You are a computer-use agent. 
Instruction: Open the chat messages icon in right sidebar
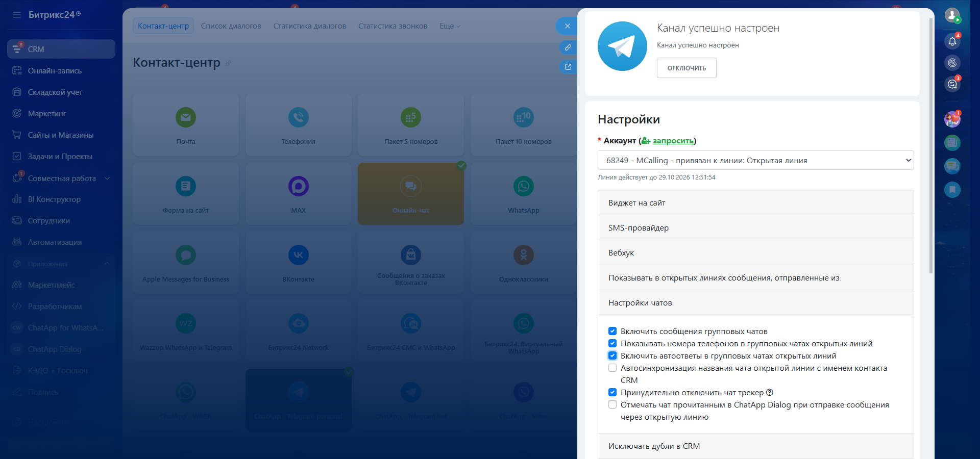952,84
